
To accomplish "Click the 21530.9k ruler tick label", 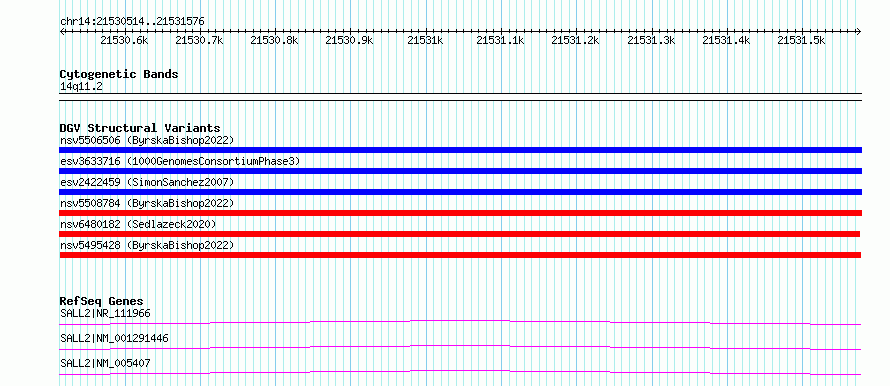I will point(349,40).
